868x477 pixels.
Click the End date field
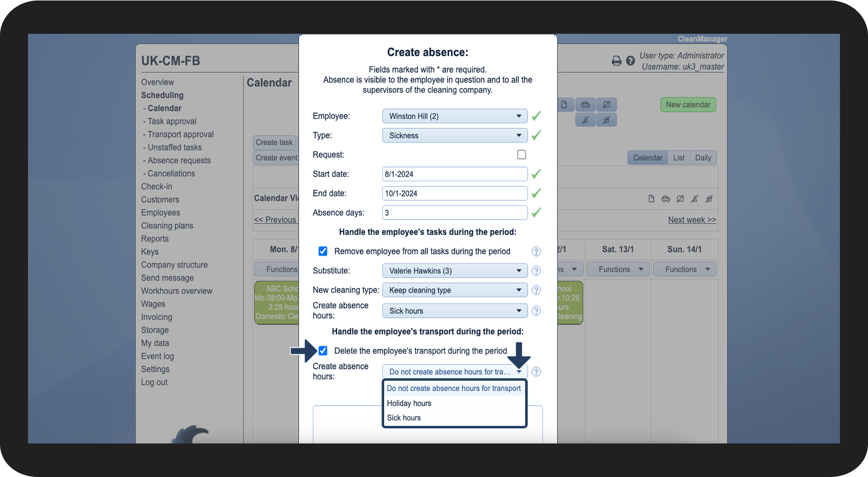point(455,194)
